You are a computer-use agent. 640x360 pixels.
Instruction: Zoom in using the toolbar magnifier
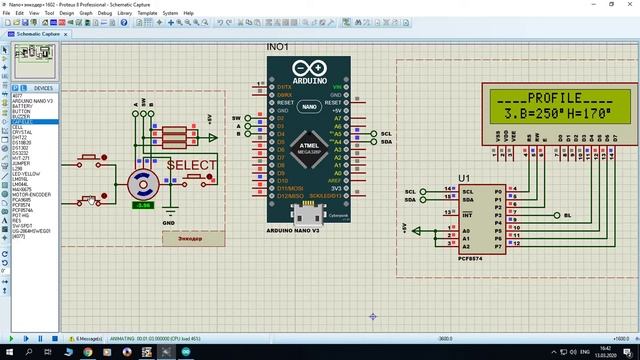[179, 23]
